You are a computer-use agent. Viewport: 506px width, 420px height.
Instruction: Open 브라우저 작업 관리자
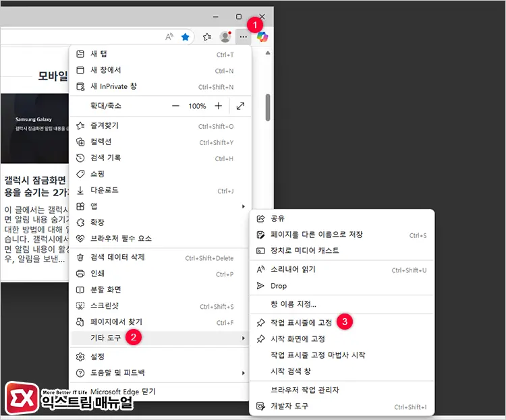click(304, 390)
